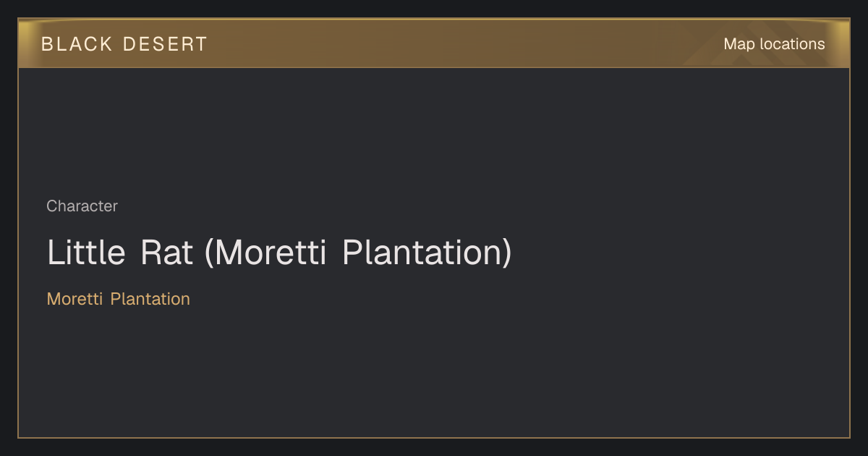Select the gold Moretti Plantation subtitle link

(119, 299)
